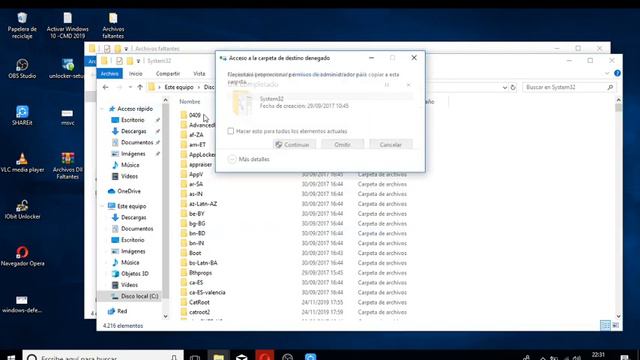Open Activar Windows 10 CMD 2019 file

67,25
